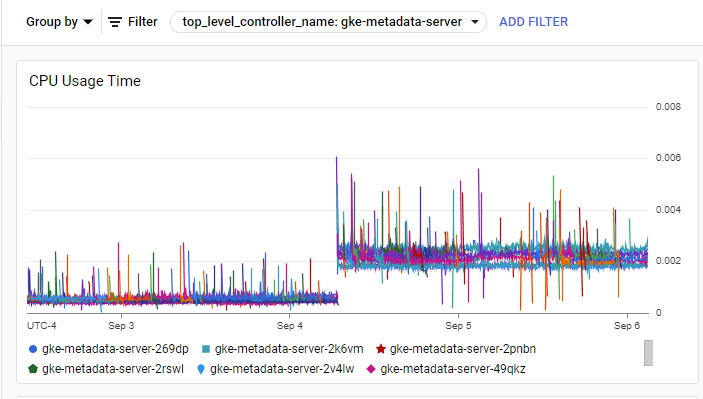Click the 0.004 y-axis value

668,210
